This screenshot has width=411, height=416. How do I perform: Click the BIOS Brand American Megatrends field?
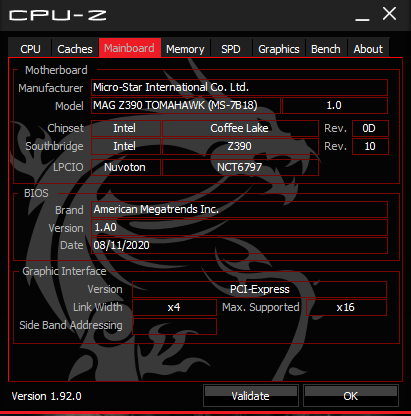coord(239,209)
